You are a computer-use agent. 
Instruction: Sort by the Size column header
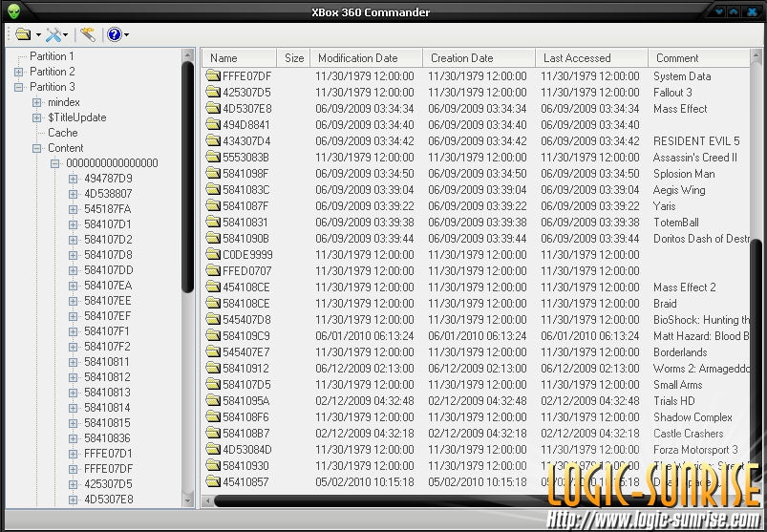pyautogui.click(x=293, y=58)
